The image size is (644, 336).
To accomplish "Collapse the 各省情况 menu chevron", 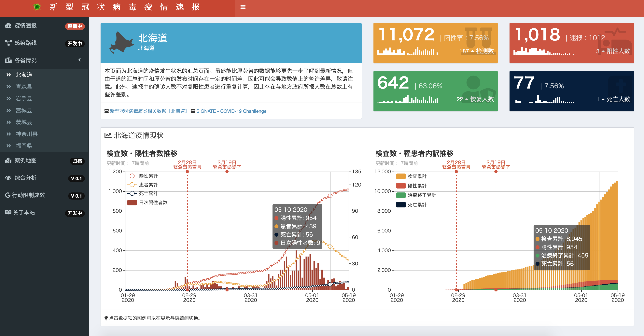I will point(79,60).
